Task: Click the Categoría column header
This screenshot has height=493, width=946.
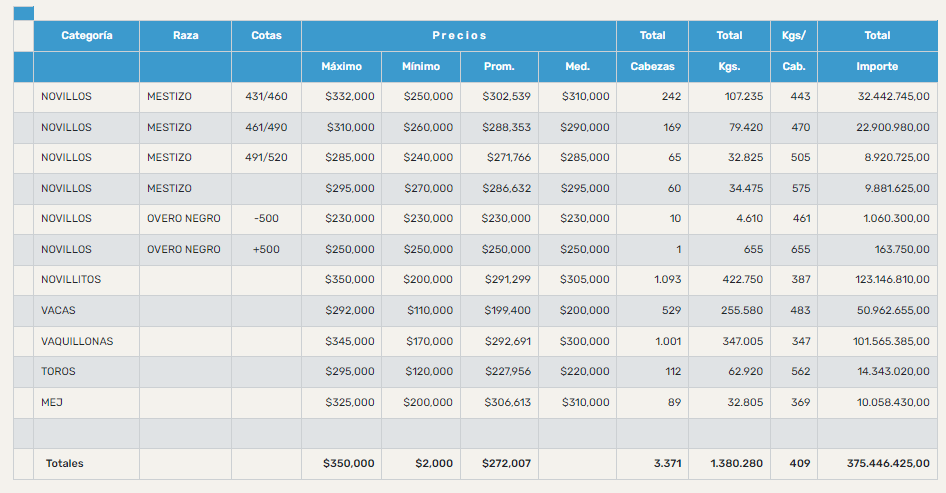Action: pyautogui.click(x=86, y=36)
